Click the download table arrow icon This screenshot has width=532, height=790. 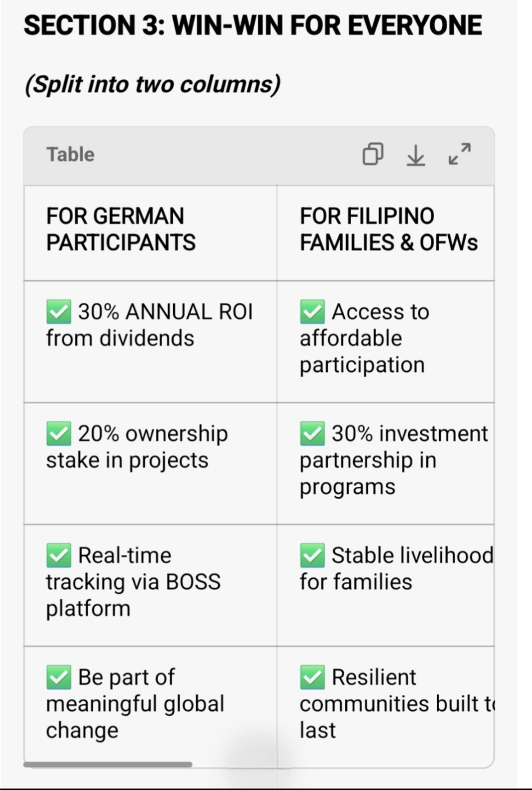click(x=416, y=155)
